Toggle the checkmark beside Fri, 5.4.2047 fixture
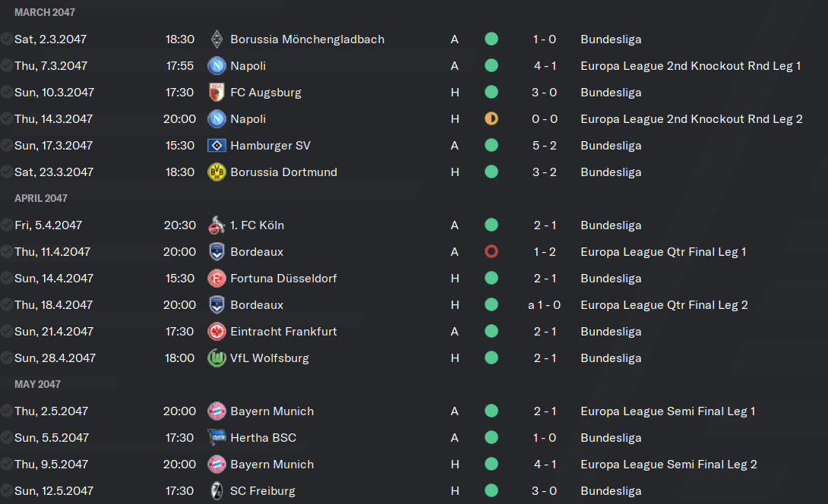Image resolution: width=828 pixels, height=504 pixels. 6,225
